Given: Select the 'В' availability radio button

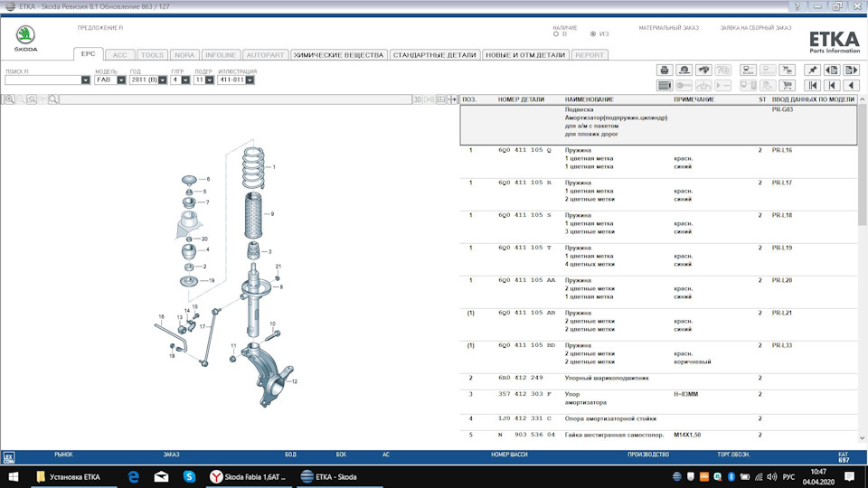Looking at the screenshot, I should point(556,34).
